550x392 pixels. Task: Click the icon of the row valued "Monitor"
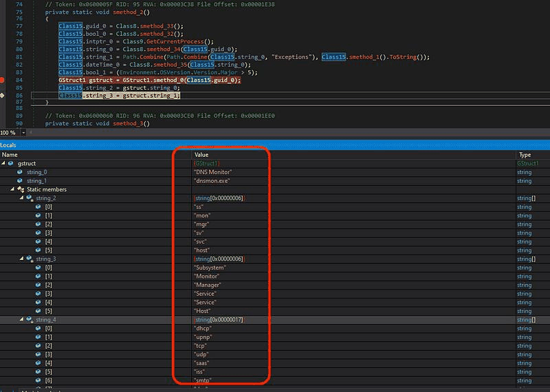pos(38,276)
